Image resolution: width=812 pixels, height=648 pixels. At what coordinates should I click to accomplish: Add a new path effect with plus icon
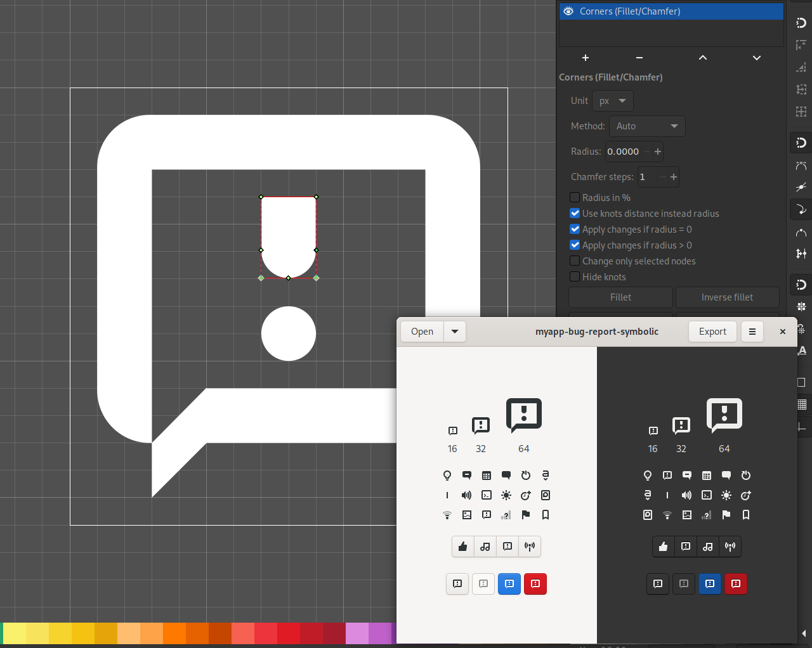(586, 58)
